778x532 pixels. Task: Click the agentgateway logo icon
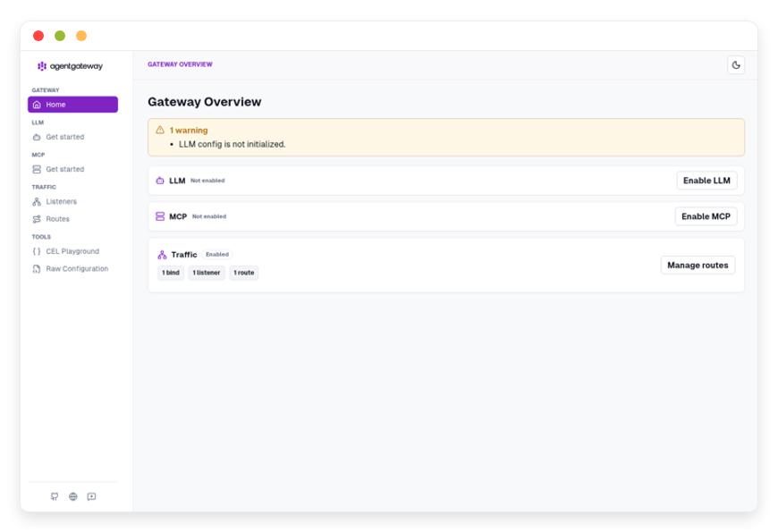coord(42,66)
